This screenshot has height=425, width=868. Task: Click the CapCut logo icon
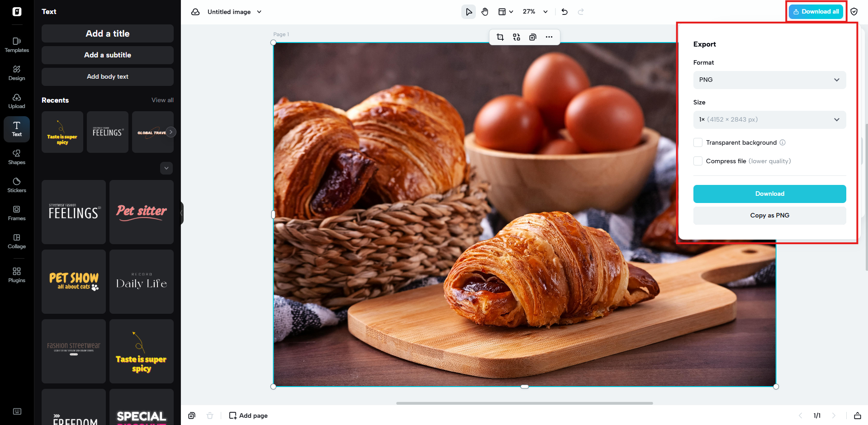point(17,12)
